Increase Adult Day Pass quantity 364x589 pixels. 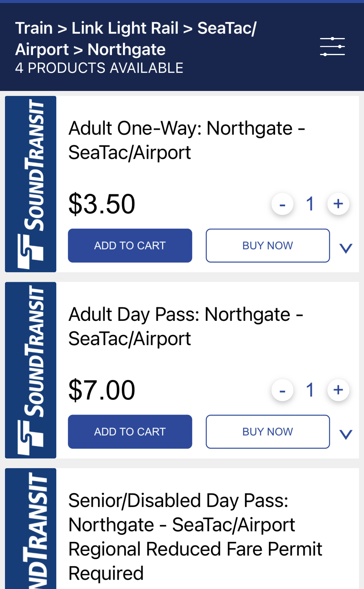(338, 390)
